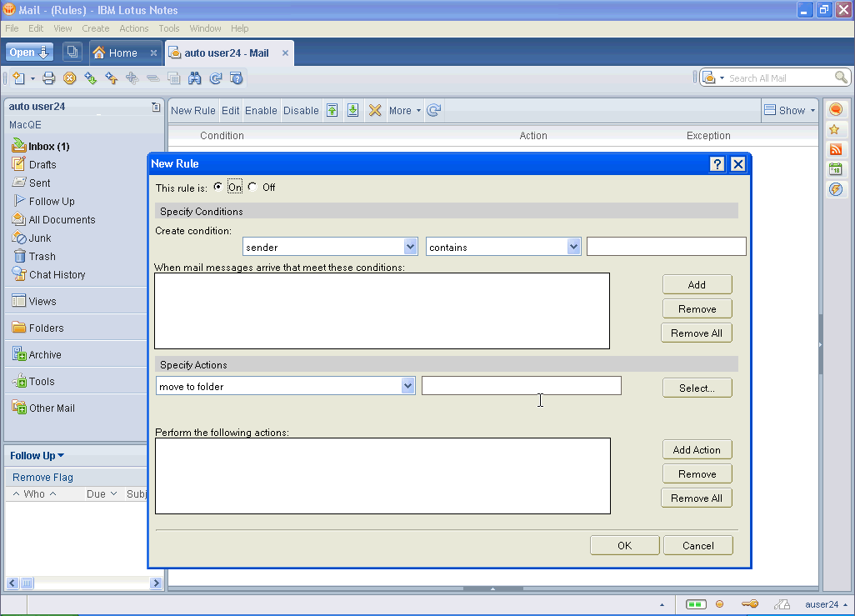This screenshot has height=616, width=855.
Task: Click the printer icon in the toolbar
Action: point(48,78)
